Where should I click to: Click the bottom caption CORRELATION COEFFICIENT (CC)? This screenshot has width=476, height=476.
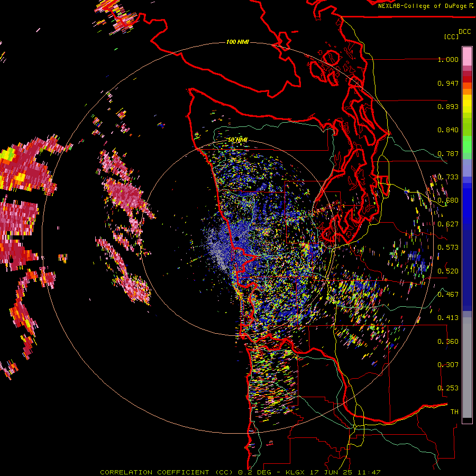[x=167, y=472]
